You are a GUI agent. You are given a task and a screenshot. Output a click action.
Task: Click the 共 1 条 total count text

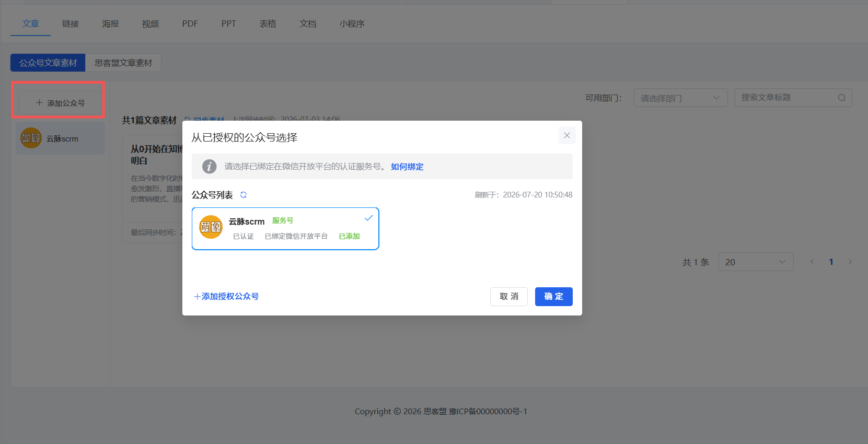point(696,262)
